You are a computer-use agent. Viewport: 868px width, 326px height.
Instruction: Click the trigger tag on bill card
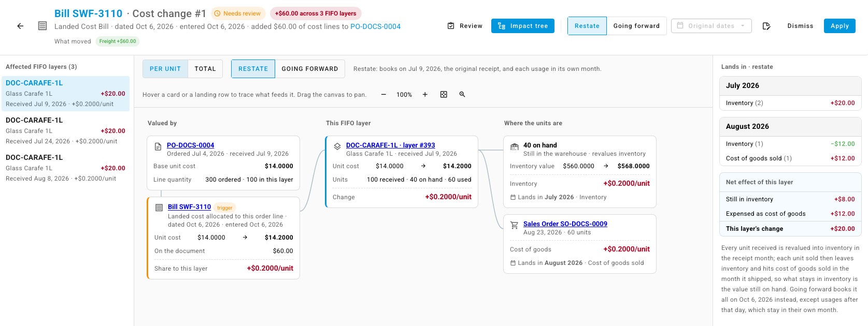225,208
